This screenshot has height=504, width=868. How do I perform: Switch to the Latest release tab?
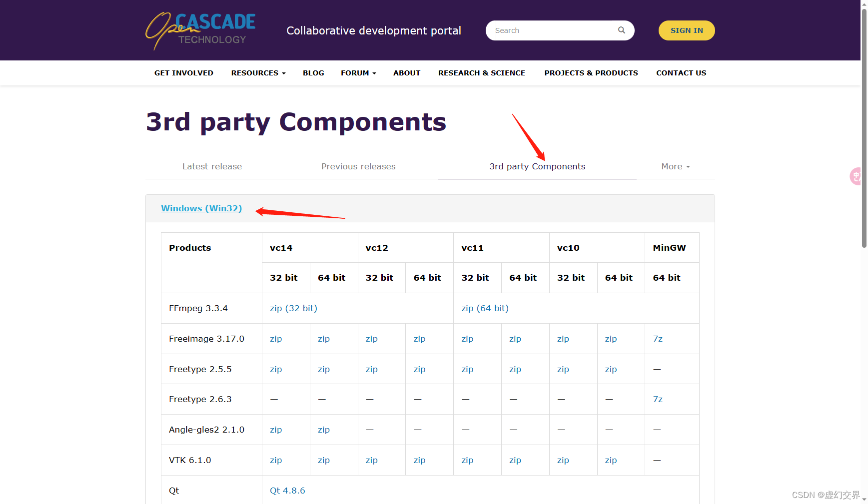coord(212,166)
